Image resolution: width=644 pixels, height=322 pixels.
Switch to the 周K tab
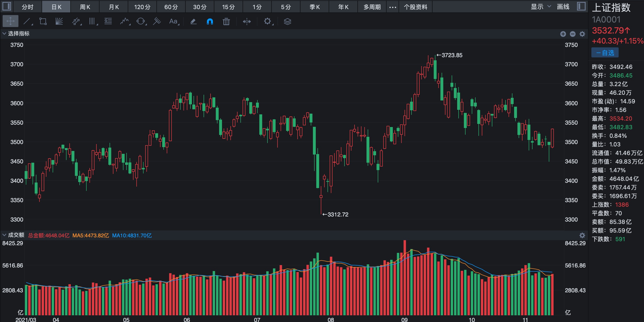pyautogui.click(x=85, y=7)
